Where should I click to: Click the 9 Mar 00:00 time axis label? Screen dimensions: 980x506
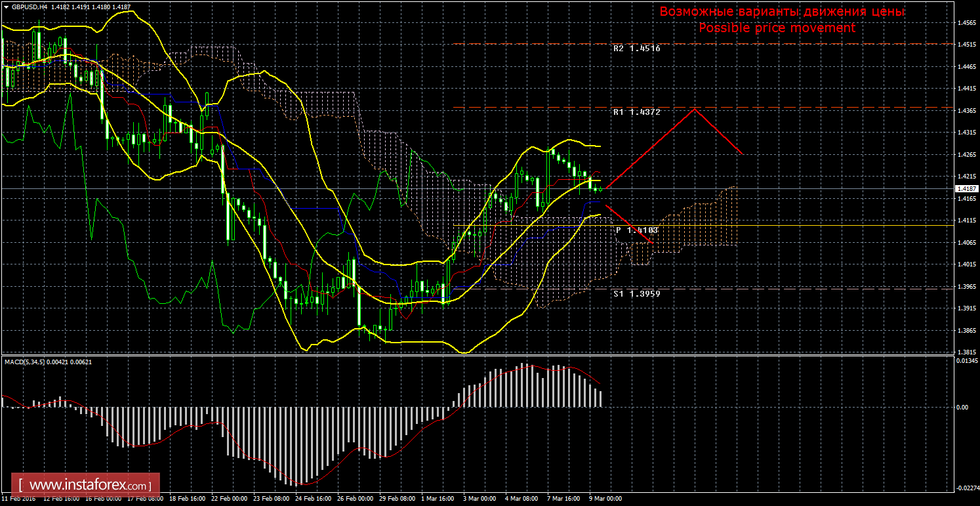pos(605,499)
